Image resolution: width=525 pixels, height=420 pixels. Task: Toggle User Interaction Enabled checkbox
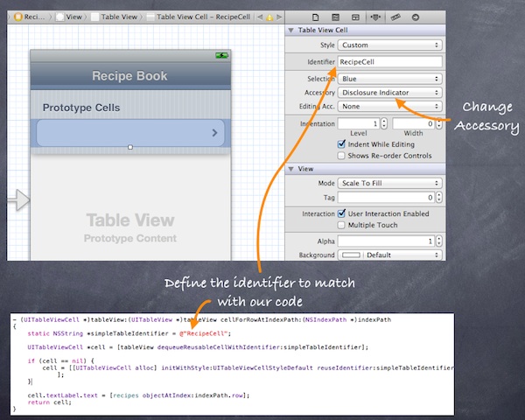pyautogui.click(x=342, y=213)
